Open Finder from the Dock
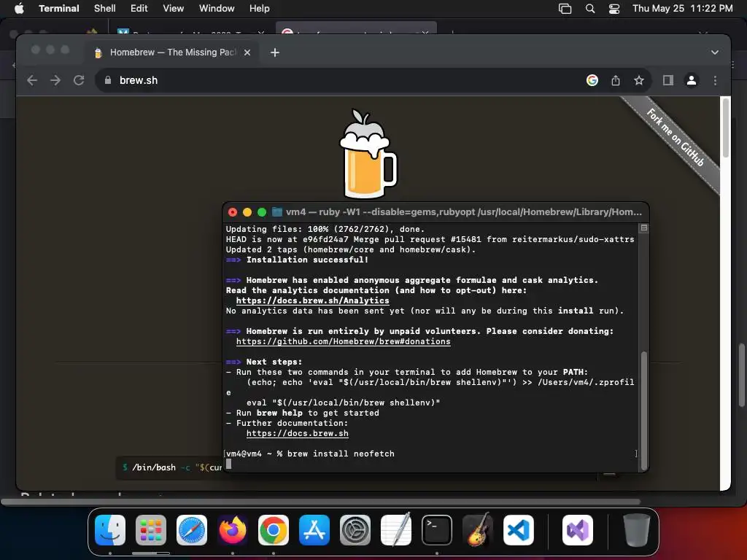This screenshot has height=560, width=747. (x=110, y=530)
